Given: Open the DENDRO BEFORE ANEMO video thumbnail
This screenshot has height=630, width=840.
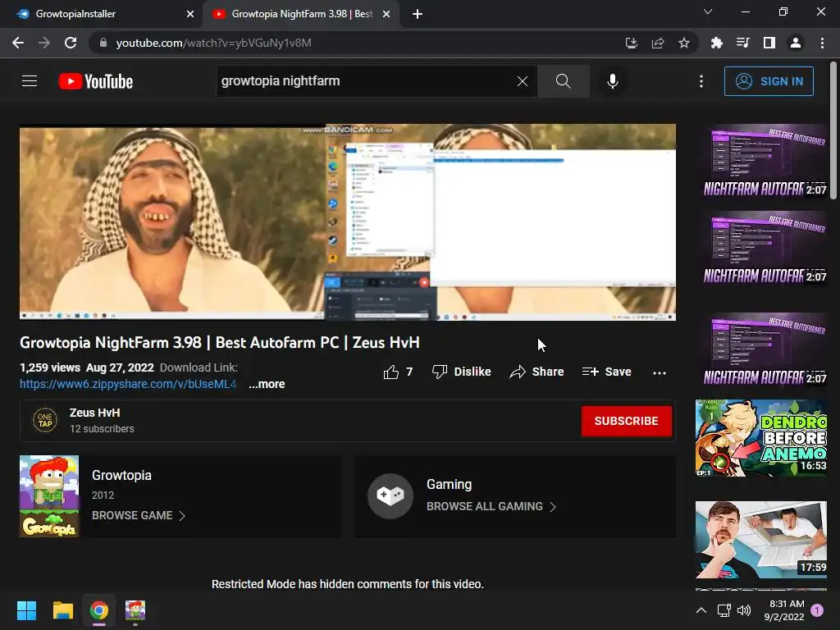Looking at the screenshot, I should [x=760, y=438].
